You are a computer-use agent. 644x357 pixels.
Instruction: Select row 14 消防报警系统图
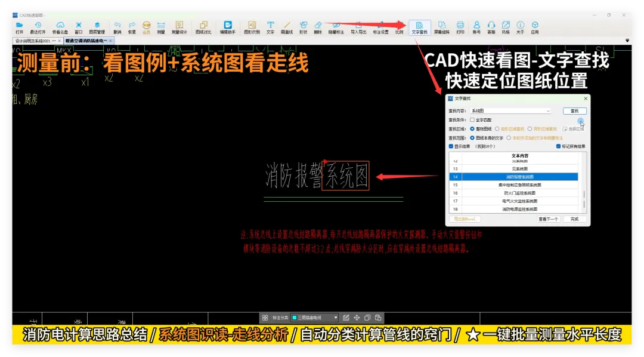[513, 177]
